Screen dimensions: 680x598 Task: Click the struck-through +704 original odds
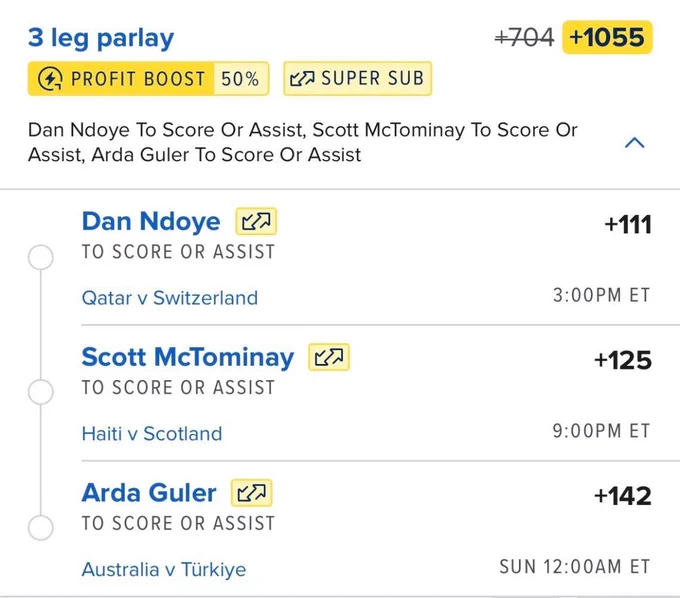pos(524,37)
